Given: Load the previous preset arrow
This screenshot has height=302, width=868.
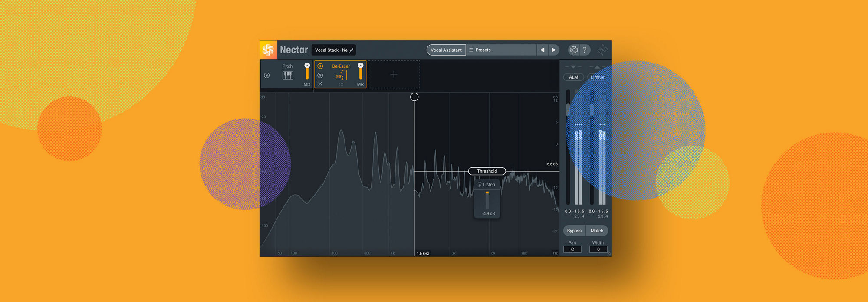Looking at the screenshot, I should [x=542, y=50].
